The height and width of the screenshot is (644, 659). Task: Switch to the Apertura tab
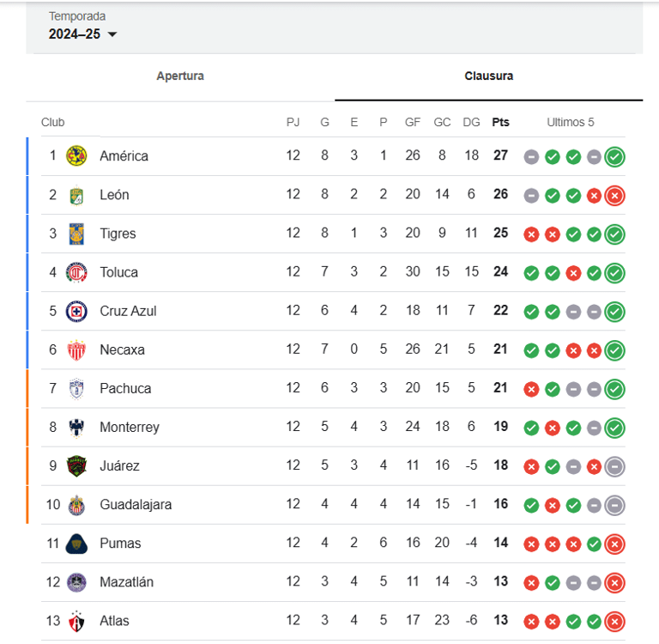[x=180, y=76]
